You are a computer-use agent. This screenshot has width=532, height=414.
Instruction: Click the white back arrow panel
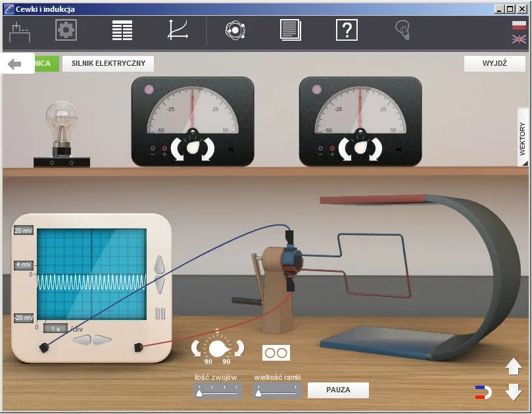[17, 64]
